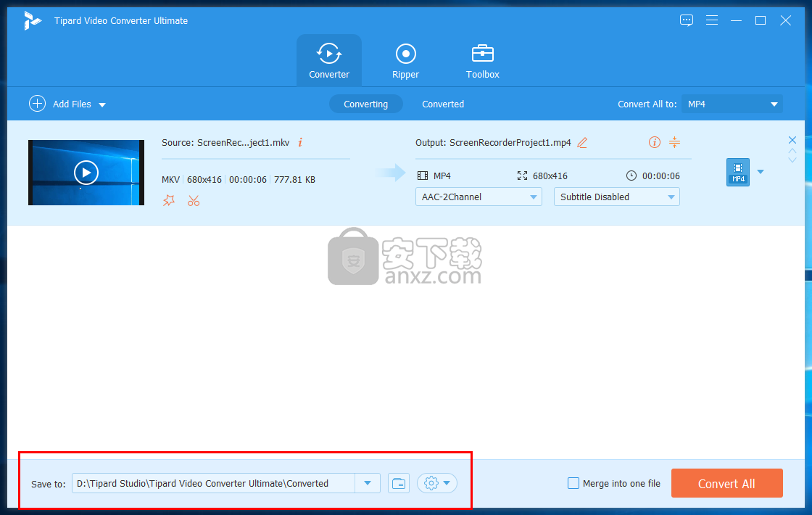Open the edit effects star icon
Screen dimensions: 812x515
coord(169,200)
